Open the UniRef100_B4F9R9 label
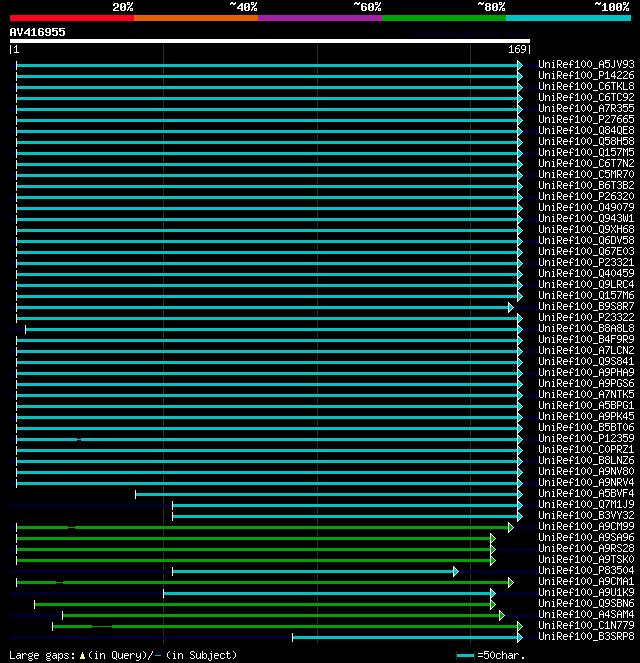Screen dimensions: 640x663 click(586, 340)
